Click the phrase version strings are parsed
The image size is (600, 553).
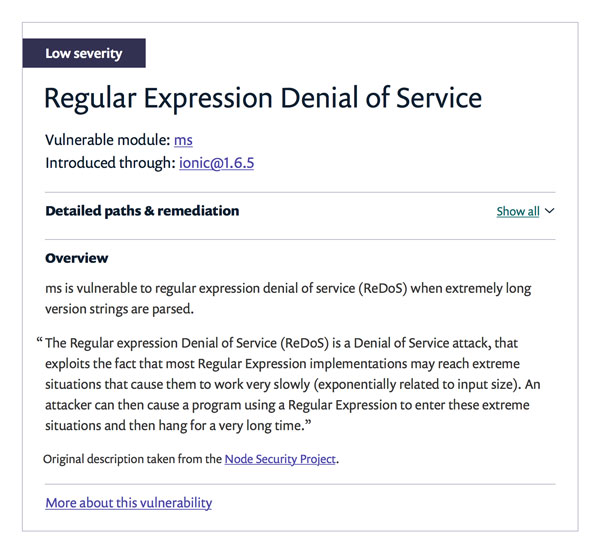click(x=119, y=309)
